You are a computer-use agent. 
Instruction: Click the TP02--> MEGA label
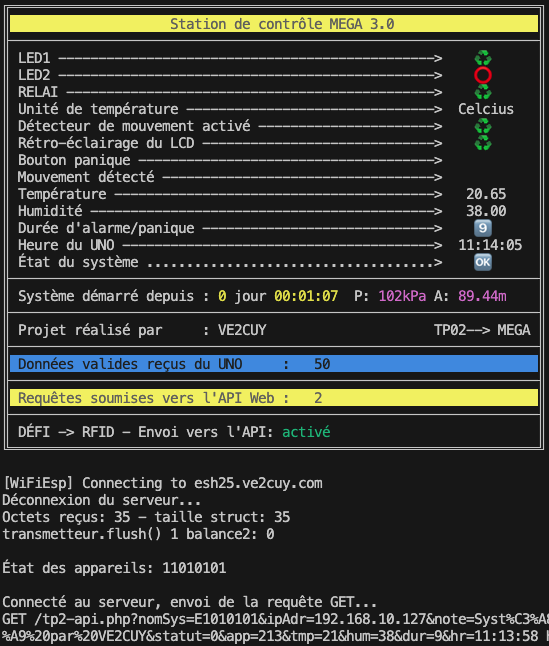(x=482, y=330)
